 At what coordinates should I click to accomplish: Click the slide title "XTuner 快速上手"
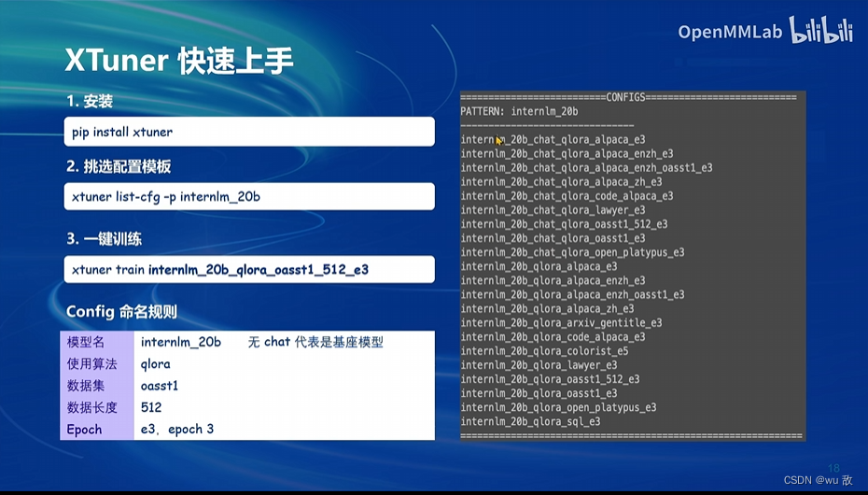[x=179, y=61]
